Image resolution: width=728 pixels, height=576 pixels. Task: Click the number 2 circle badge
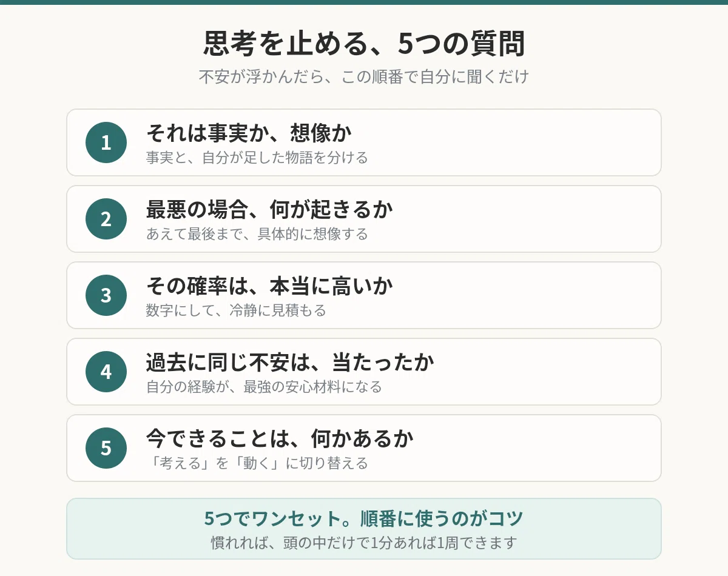(106, 219)
